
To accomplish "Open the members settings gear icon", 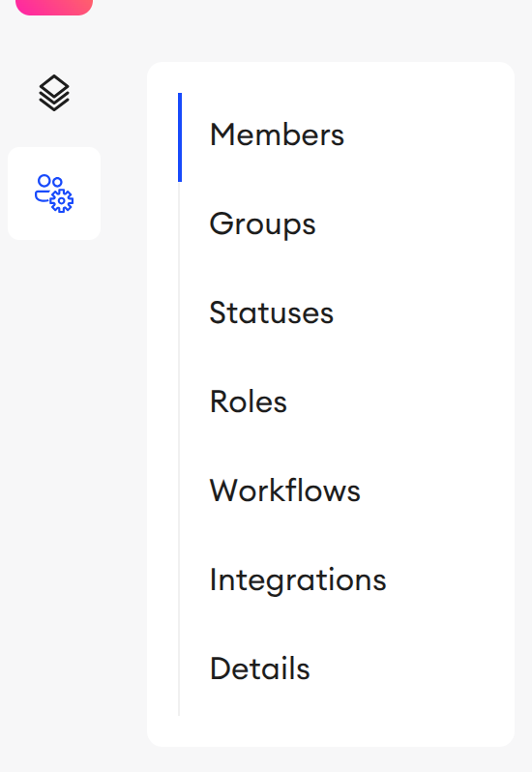I will [x=54, y=193].
